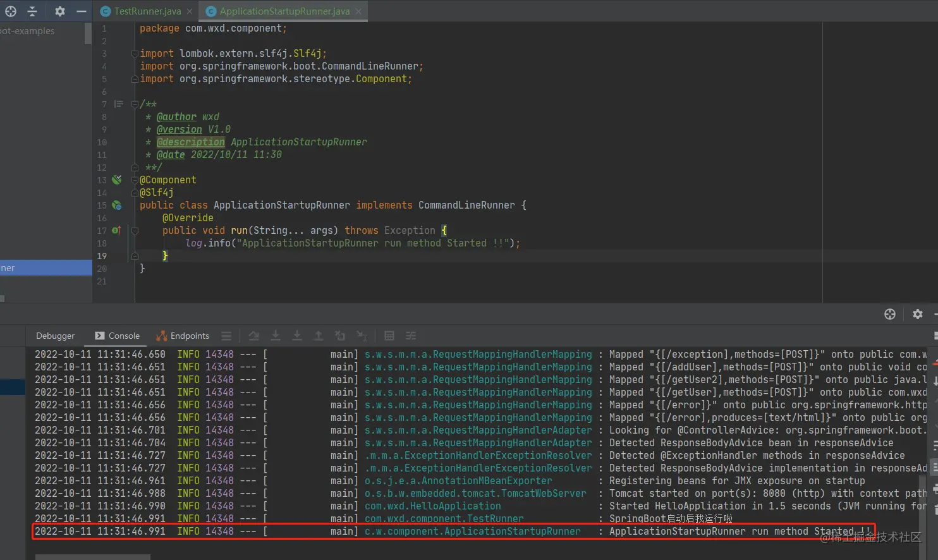Click Step Into in the debug toolbar
938x560 pixels.
tap(276, 336)
